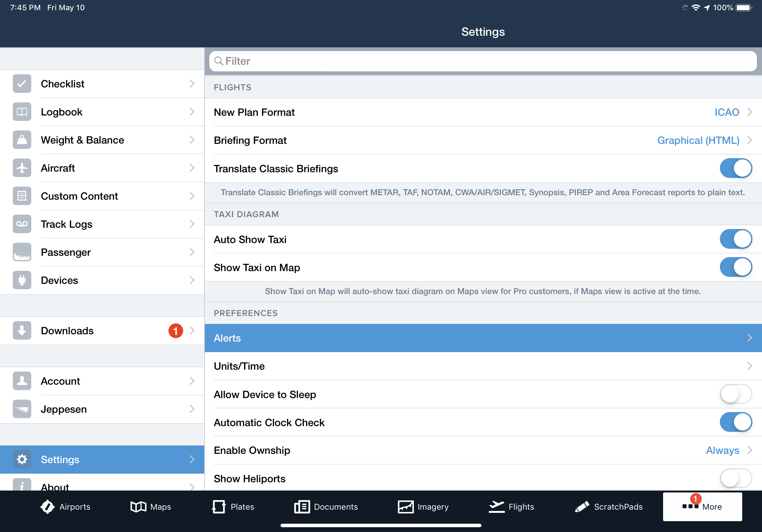Go to the Flights tab
Viewport: 762px width, 532px height.
512,506
